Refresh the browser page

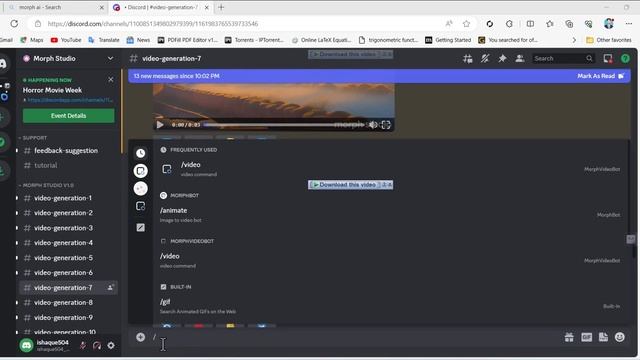[14, 24]
